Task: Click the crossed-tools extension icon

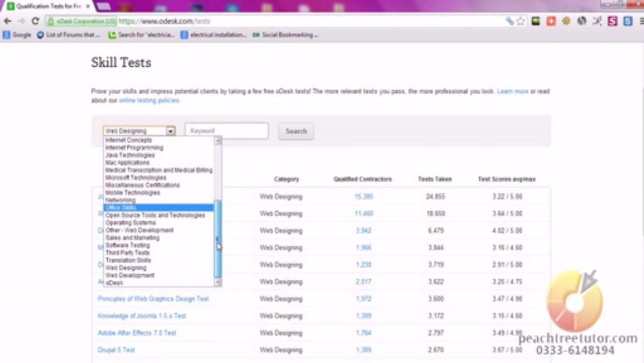Action: (x=597, y=21)
